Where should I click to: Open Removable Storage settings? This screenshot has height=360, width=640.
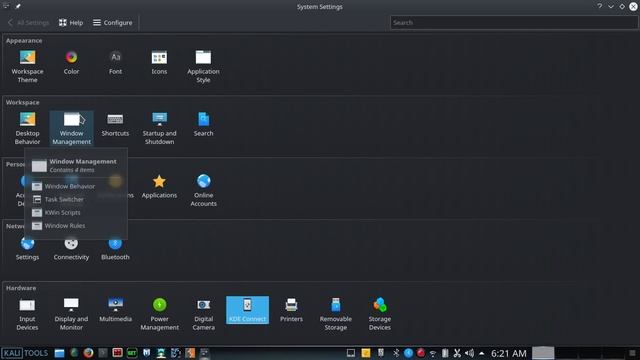pyautogui.click(x=336, y=314)
